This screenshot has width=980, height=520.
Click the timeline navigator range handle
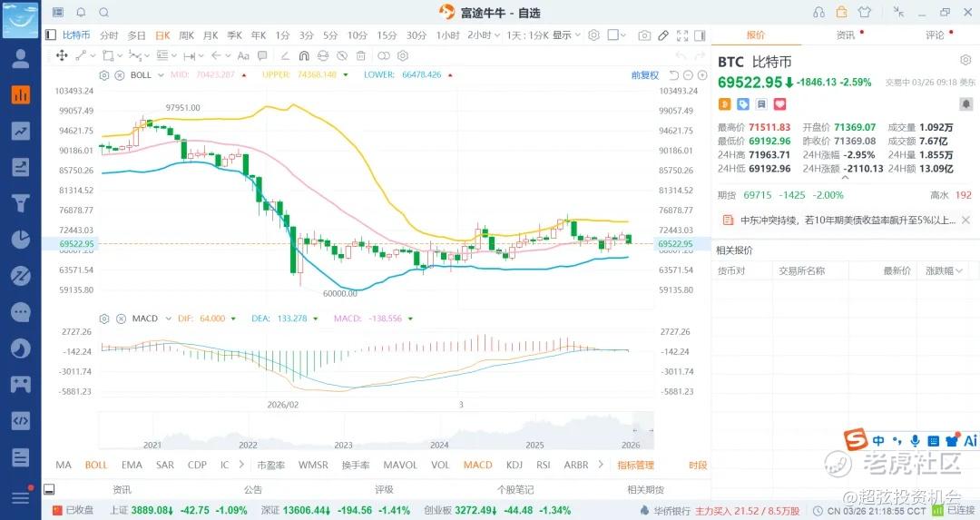(637, 429)
